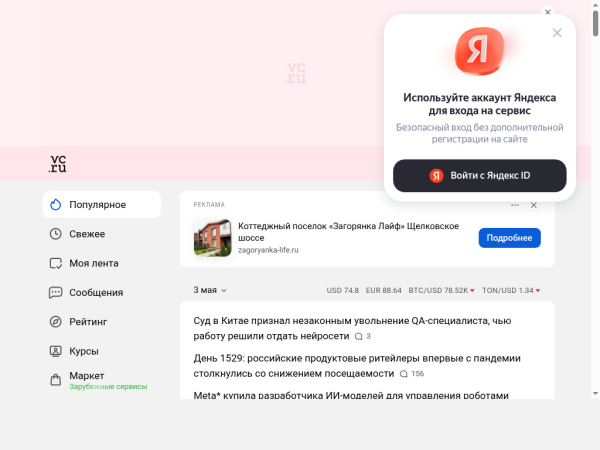The height and width of the screenshot is (450, 600).
Task: Click the flame icon beside Популярное
Action: click(x=55, y=205)
